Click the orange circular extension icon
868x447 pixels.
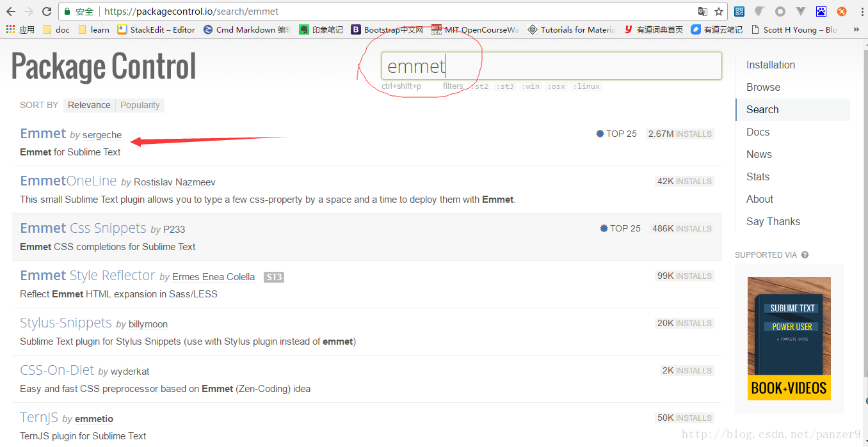[842, 12]
